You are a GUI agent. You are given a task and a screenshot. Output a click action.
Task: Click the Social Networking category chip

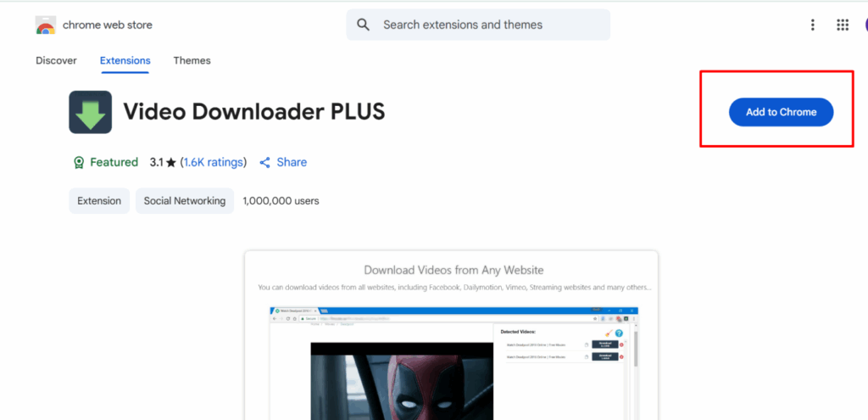[185, 200]
